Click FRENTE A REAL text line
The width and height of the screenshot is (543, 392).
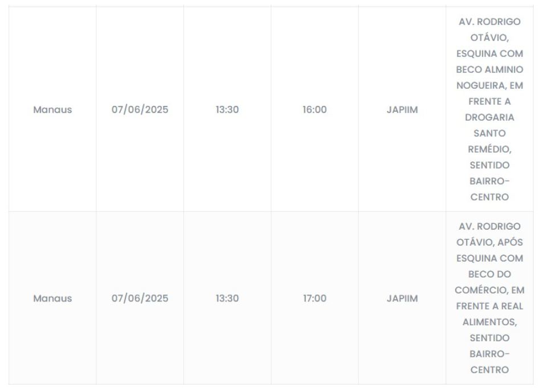tap(489, 306)
